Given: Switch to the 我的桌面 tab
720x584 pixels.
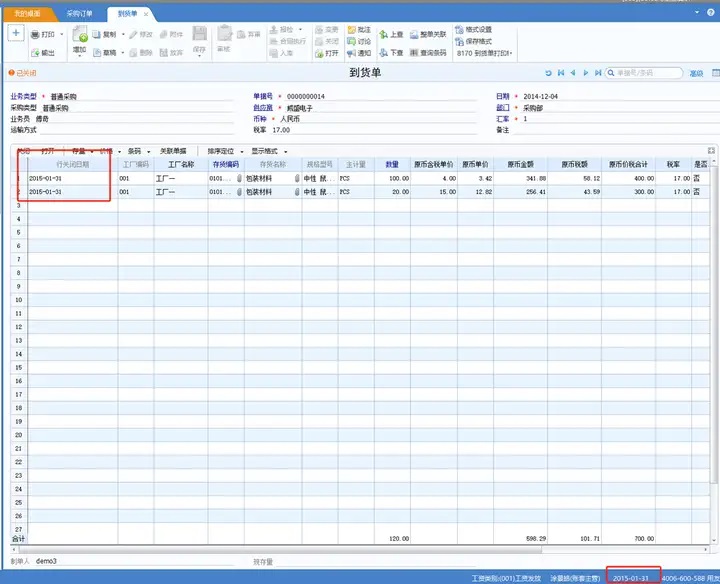Looking at the screenshot, I should coord(28,14).
